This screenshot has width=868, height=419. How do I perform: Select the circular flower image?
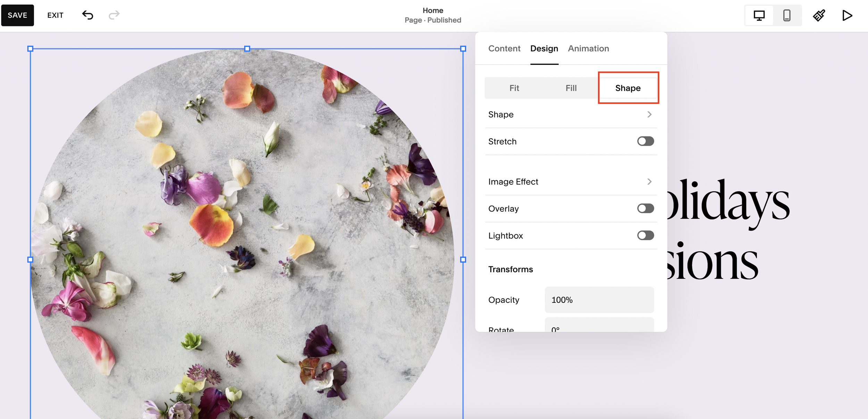pyautogui.click(x=242, y=234)
